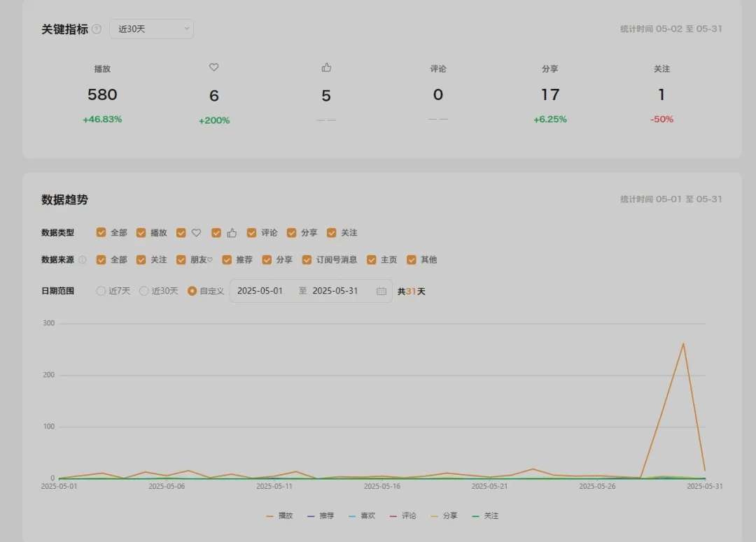The image size is (756, 542).
Task: Toggle the thumbs-up data type checkbox
Action: (216, 233)
